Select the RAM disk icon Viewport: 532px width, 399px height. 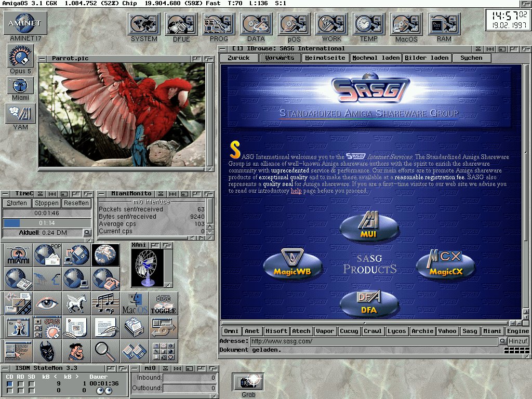coord(443,24)
